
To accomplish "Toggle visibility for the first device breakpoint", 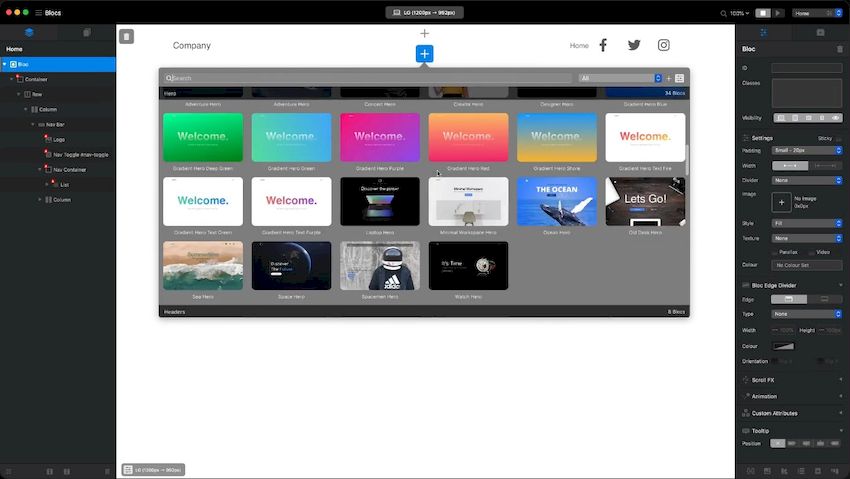I will pos(781,118).
